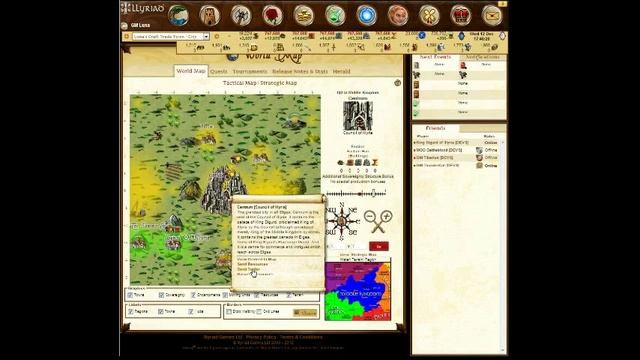This screenshot has width=640, height=360.
Task: Click the colored region mini-map
Action: 358,291
